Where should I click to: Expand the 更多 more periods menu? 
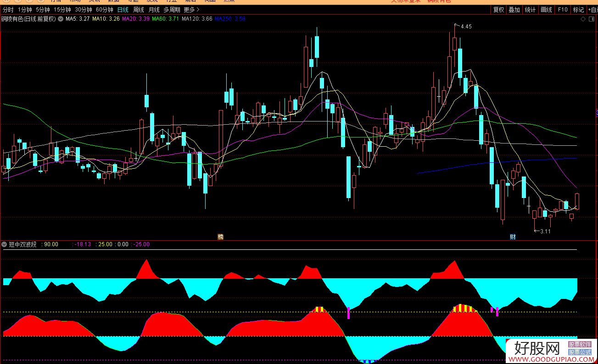[x=191, y=10]
